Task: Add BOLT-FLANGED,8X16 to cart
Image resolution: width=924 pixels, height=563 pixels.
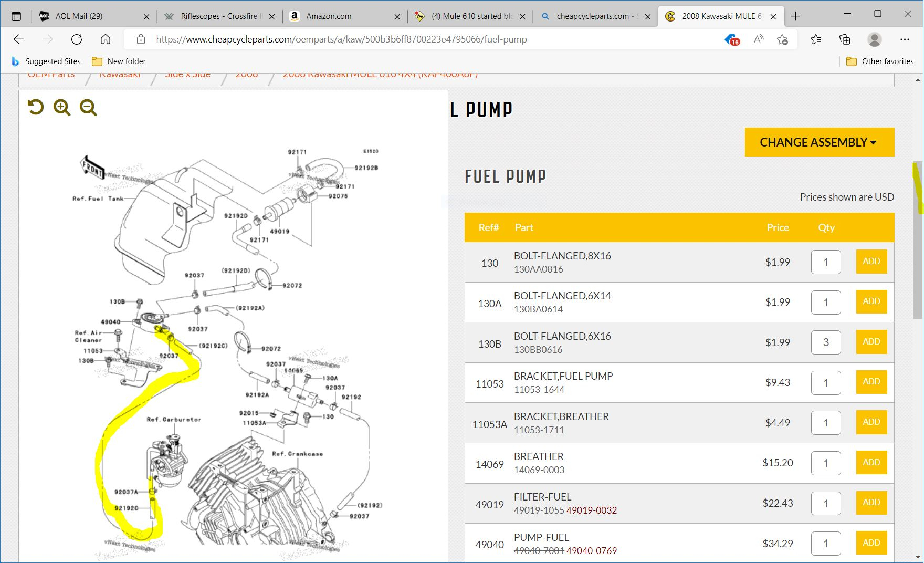Action: click(x=871, y=262)
